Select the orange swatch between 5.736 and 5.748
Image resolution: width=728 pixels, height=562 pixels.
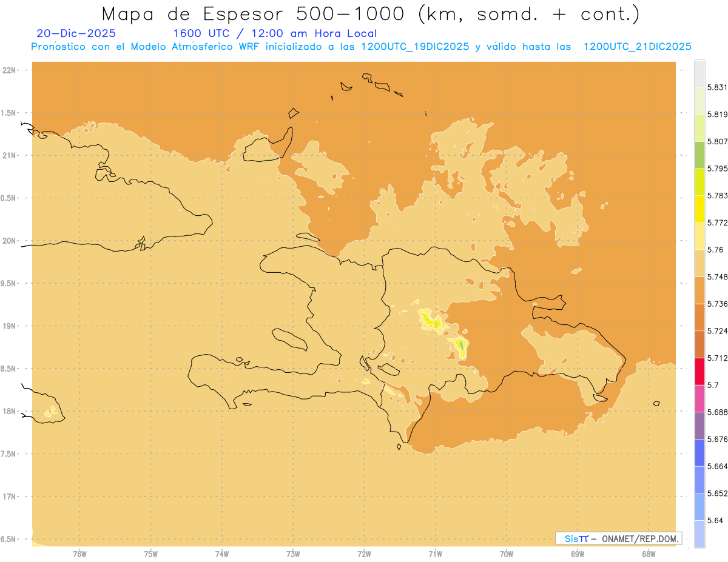click(x=699, y=290)
